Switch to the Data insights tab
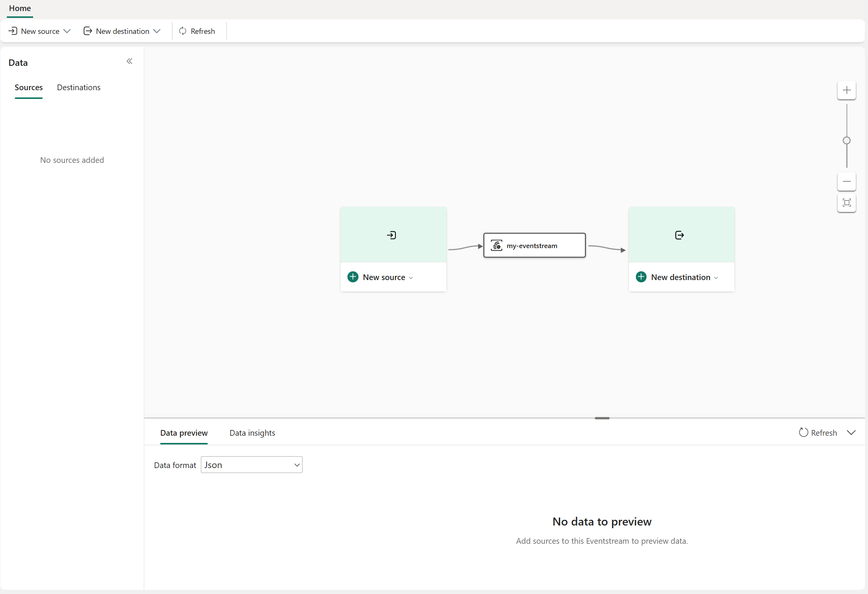The width and height of the screenshot is (868, 594). click(252, 433)
